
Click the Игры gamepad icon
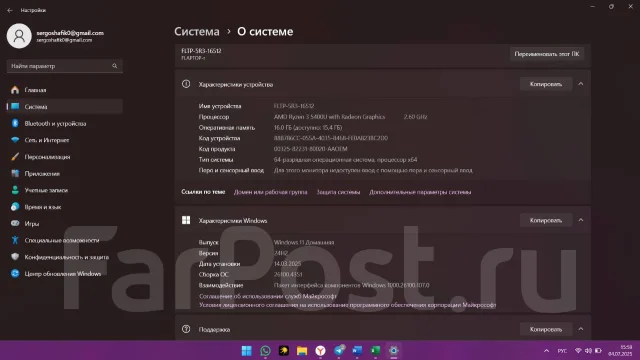coord(15,224)
